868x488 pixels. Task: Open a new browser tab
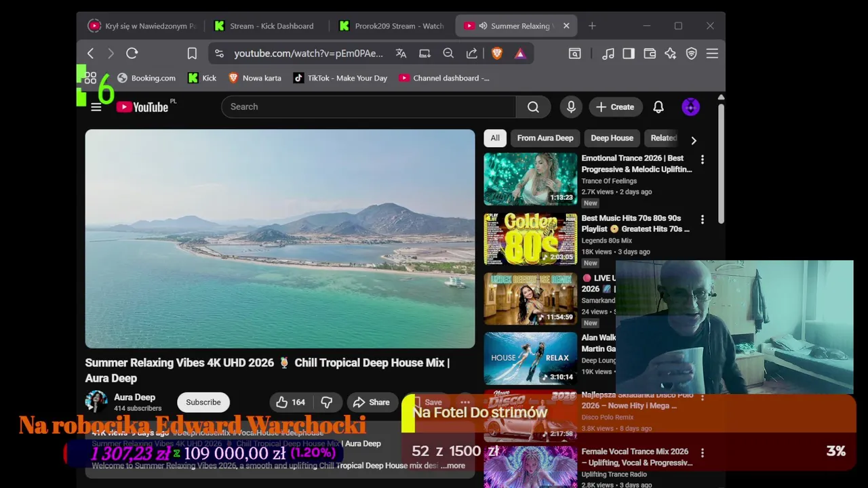point(592,26)
